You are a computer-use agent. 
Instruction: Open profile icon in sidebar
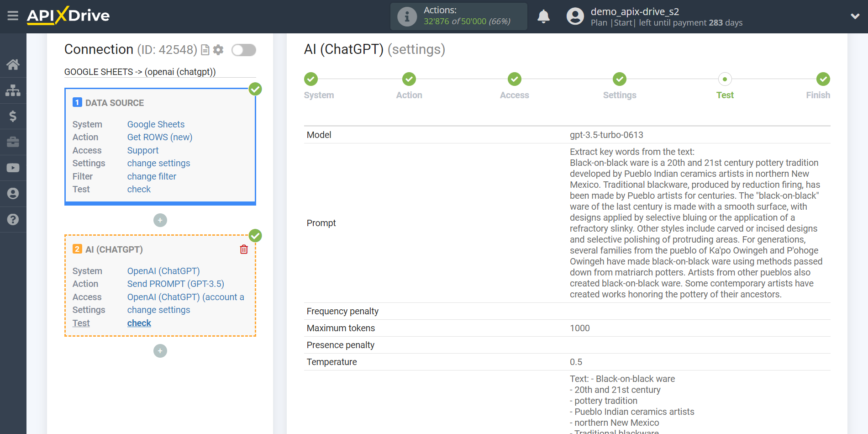pos(13,194)
